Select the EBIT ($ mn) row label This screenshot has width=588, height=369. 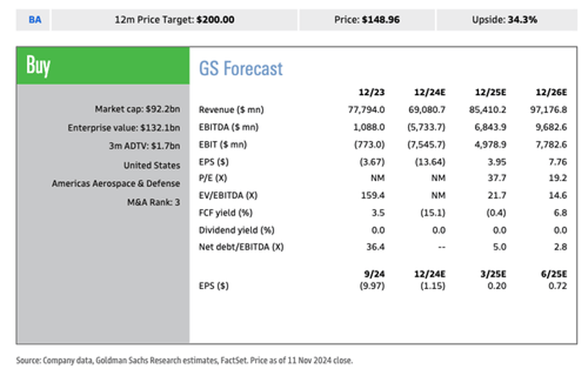[223, 144]
